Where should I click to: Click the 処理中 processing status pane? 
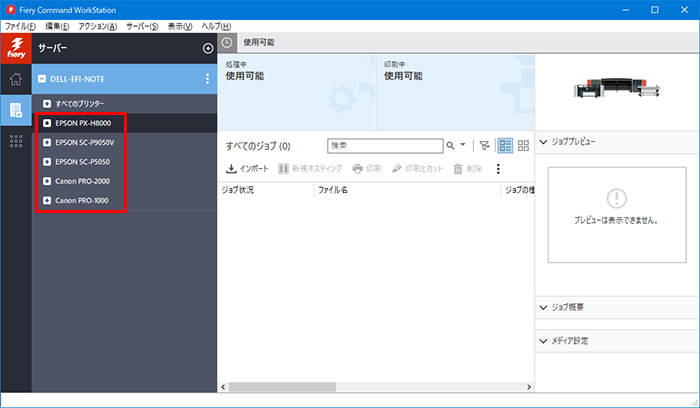(297, 92)
